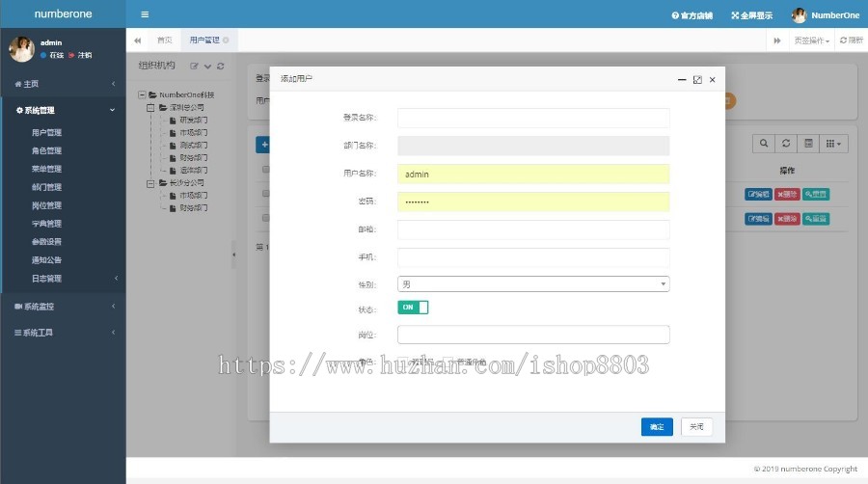This screenshot has width=868, height=484.
Task: Expand the 系统监控 sidebar menu
Action: [x=63, y=307]
